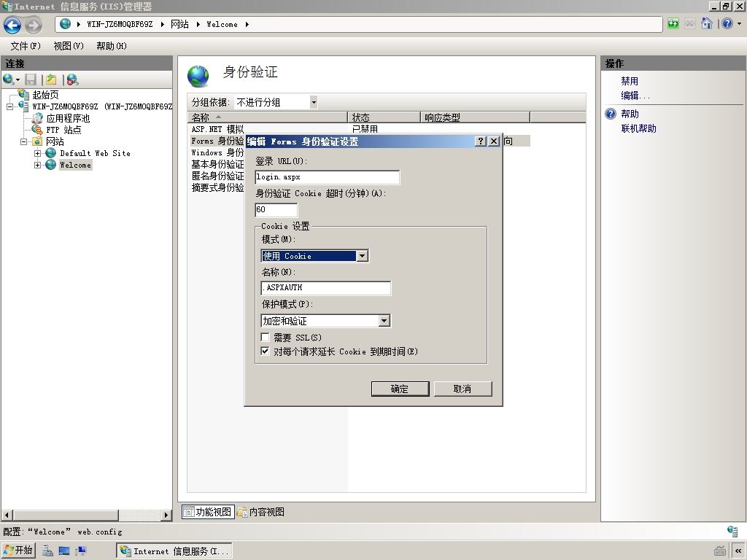The image size is (747, 560).
Task: Click the globe icon in the address bar
Action: coord(65,24)
